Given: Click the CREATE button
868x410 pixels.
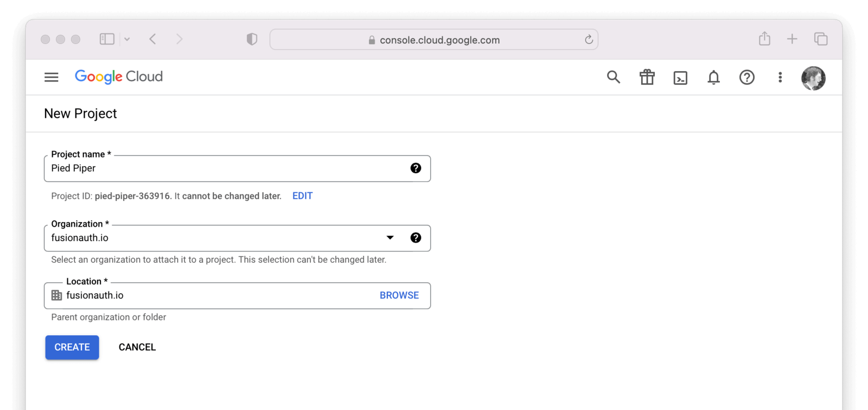Looking at the screenshot, I should click(x=72, y=347).
